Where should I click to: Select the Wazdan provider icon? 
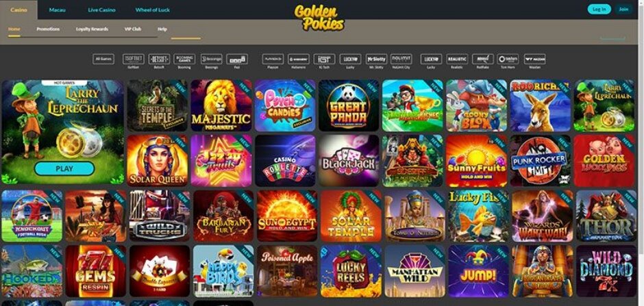click(x=535, y=59)
